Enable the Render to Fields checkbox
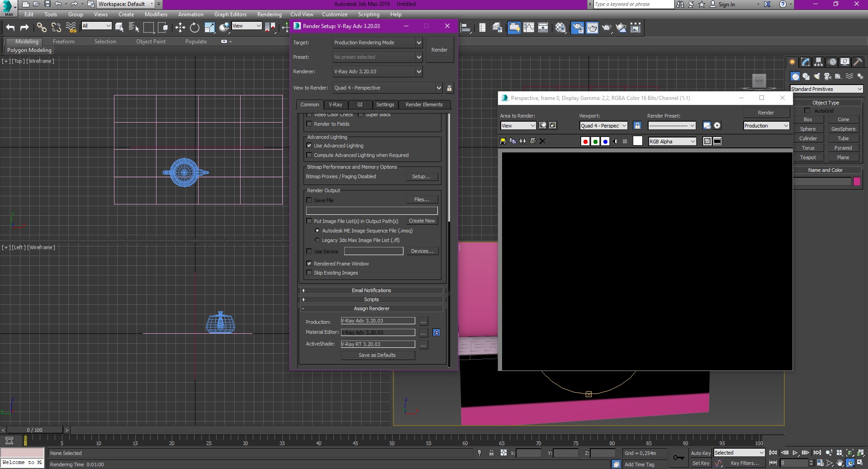The width and height of the screenshot is (868, 469). (309, 124)
